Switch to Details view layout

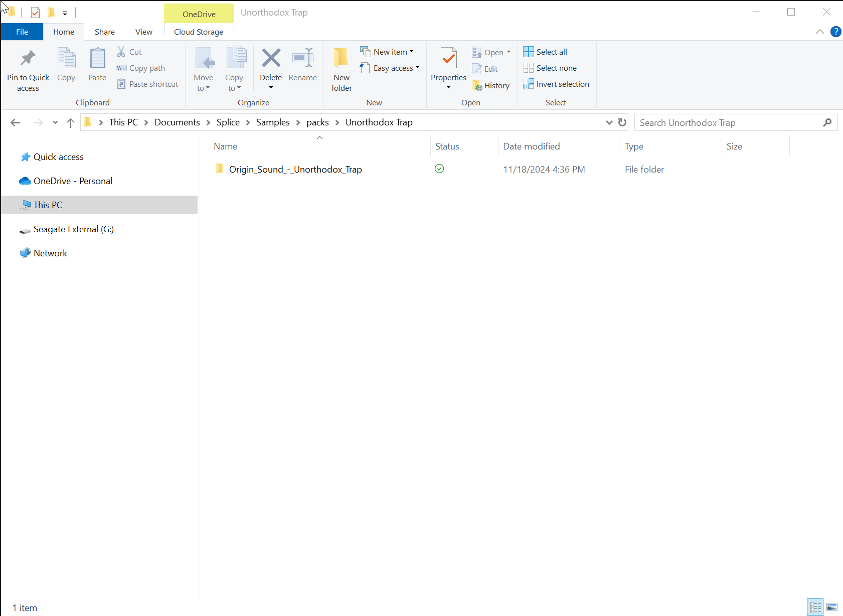coord(815,607)
